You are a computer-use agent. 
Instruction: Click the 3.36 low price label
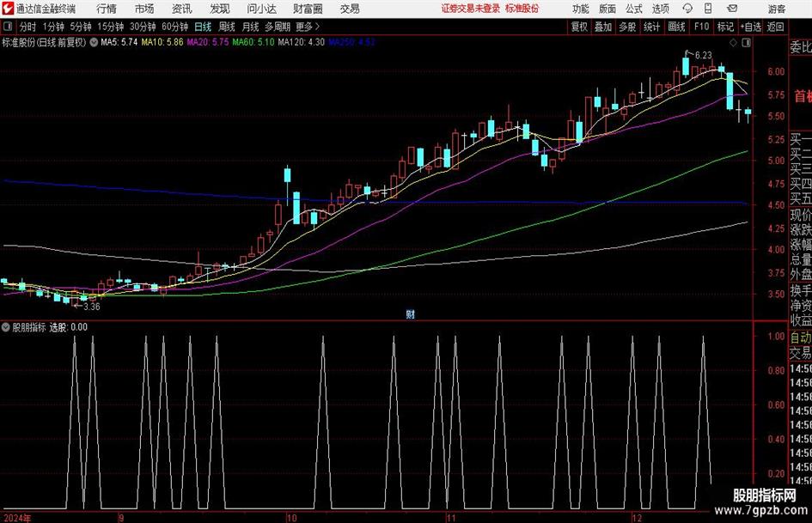click(x=92, y=307)
